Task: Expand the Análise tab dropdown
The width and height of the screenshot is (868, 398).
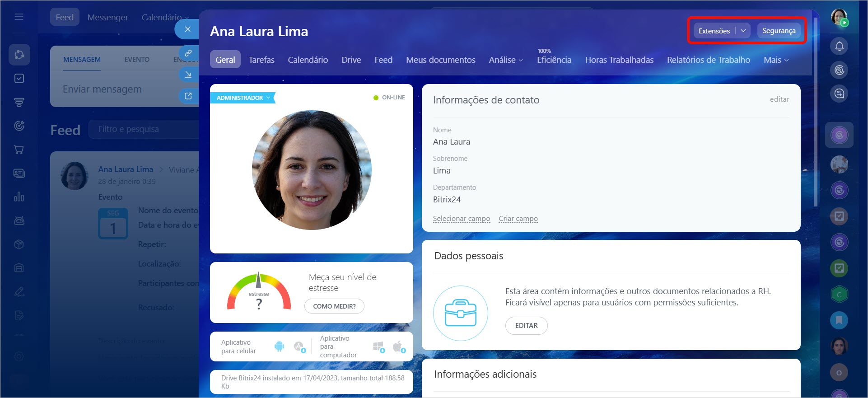Action: pyautogui.click(x=506, y=60)
